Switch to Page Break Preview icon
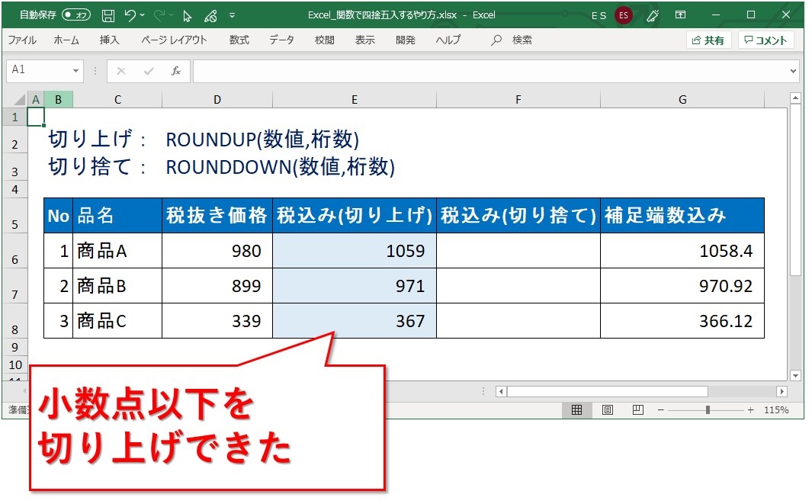Screen dimensions: 812x504 click(638, 410)
